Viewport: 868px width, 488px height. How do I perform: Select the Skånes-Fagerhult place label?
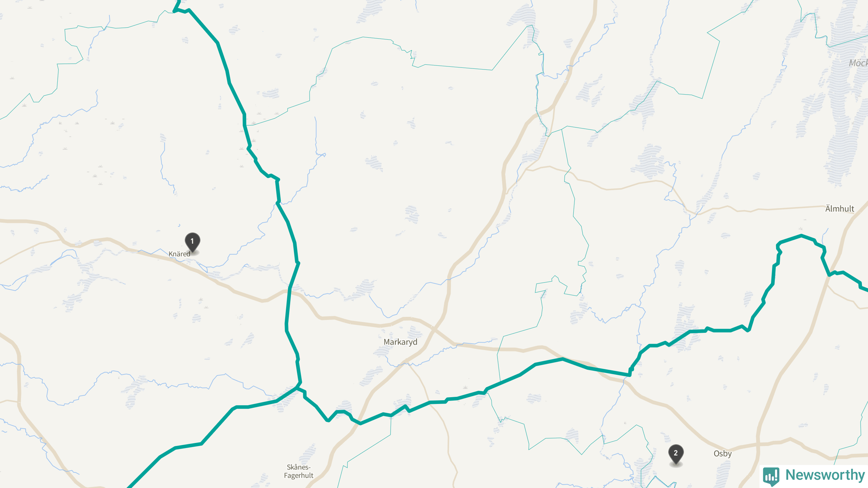pos(298,471)
